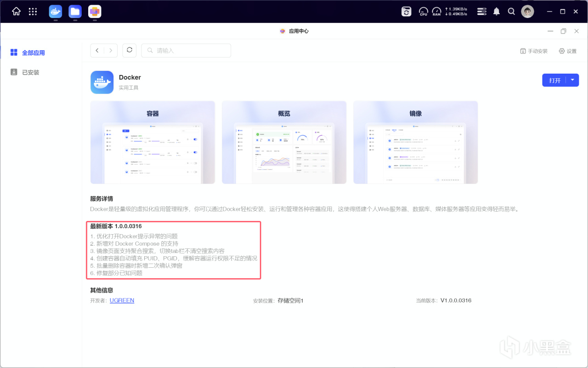Open 设置 settings

click(568, 51)
